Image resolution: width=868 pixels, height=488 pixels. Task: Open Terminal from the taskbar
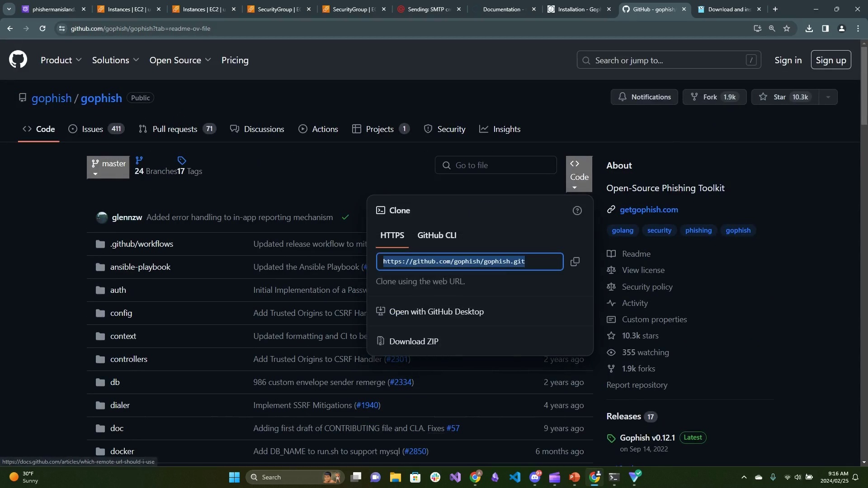(614, 477)
